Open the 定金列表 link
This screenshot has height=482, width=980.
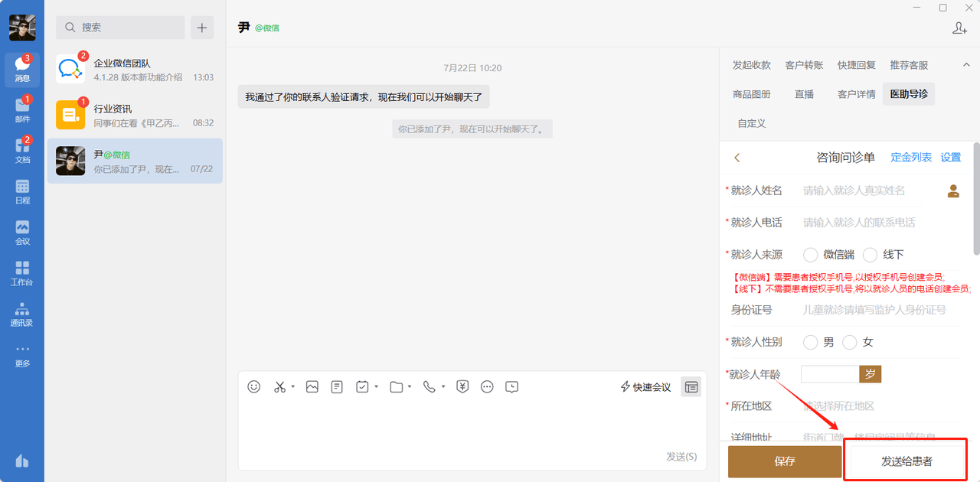click(x=911, y=158)
